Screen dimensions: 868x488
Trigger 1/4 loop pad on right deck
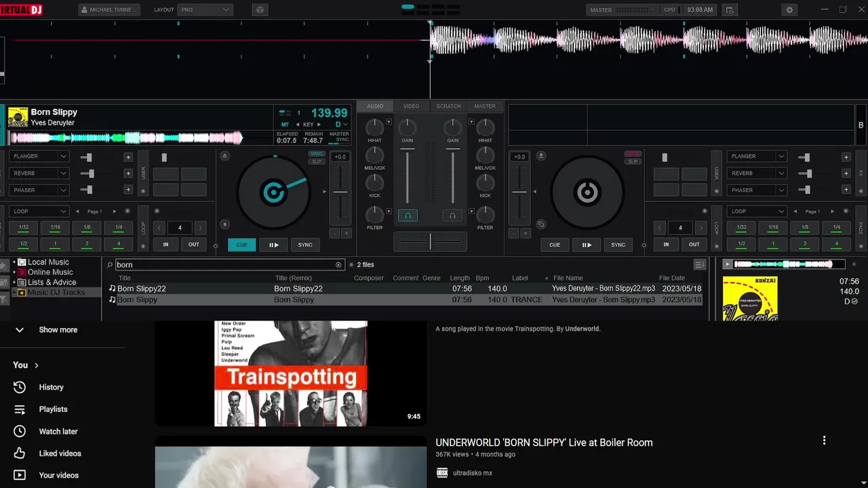(837, 228)
